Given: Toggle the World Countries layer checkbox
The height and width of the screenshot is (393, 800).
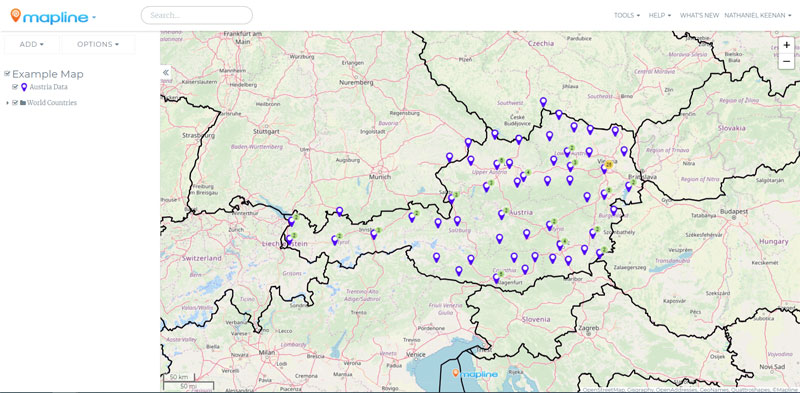Looking at the screenshot, I should (x=15, y=103).
